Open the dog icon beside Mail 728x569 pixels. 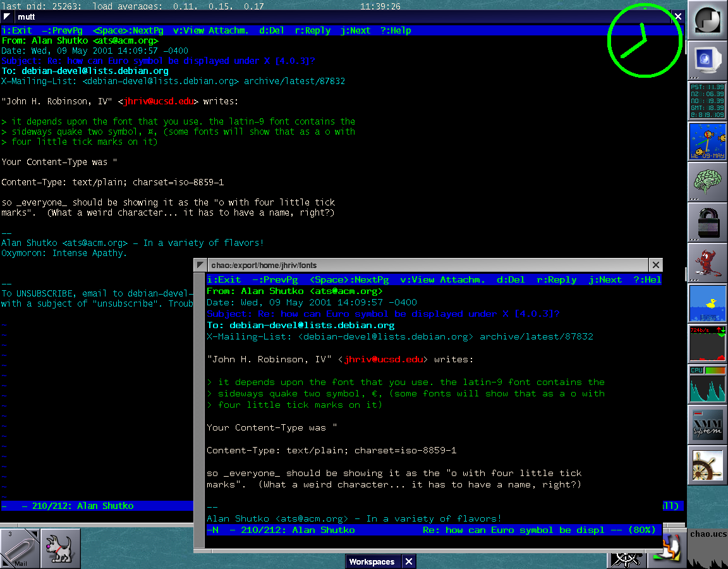coord(61,548)
